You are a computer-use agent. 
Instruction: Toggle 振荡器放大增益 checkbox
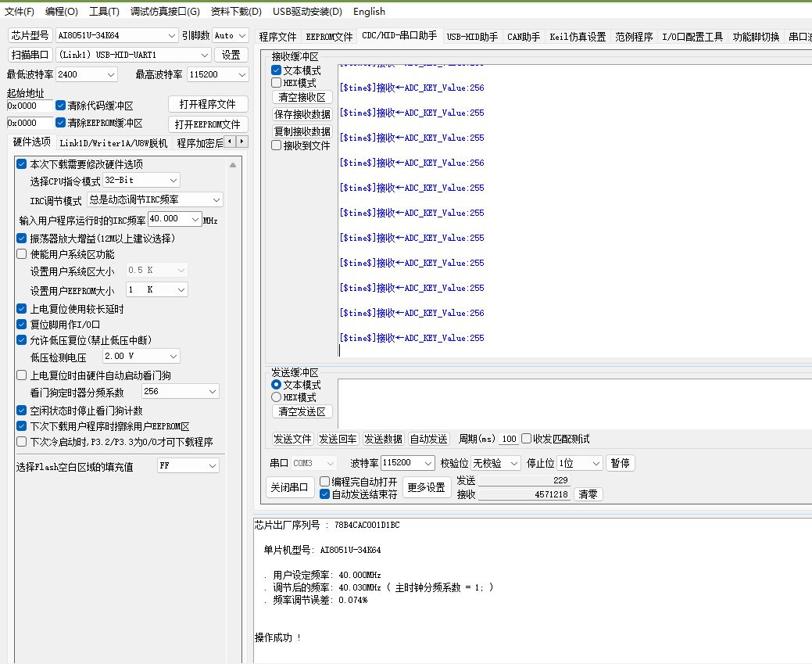21,238
